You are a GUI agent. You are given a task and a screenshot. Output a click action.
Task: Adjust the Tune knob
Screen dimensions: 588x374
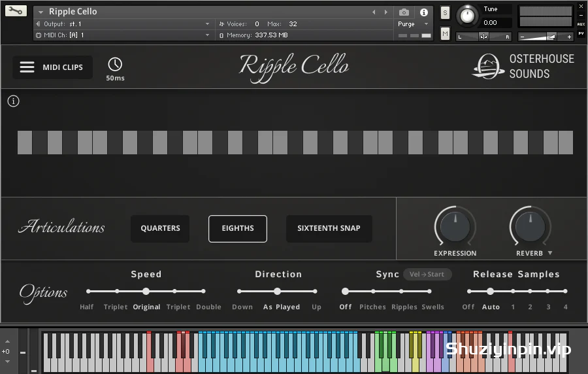coord(467,16)
